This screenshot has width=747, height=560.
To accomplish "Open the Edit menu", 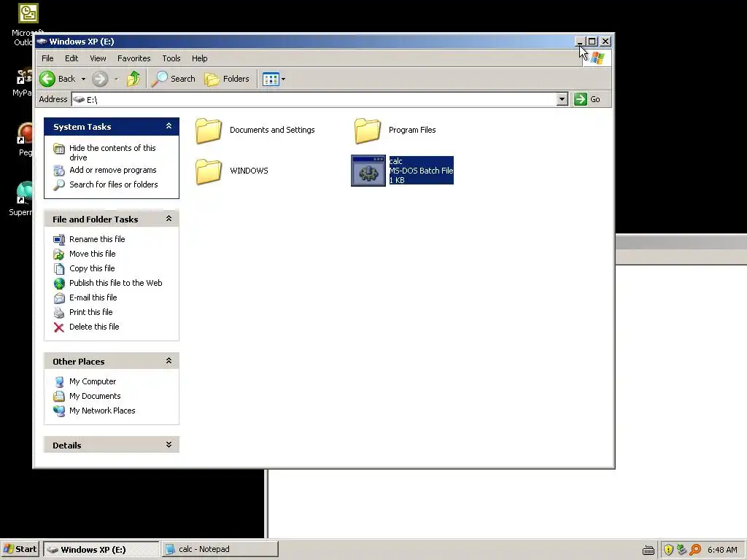I will (x=71, y=58).
